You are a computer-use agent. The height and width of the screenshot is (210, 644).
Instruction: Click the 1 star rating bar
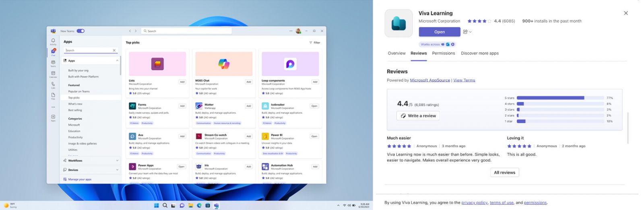tap(561, 121)
